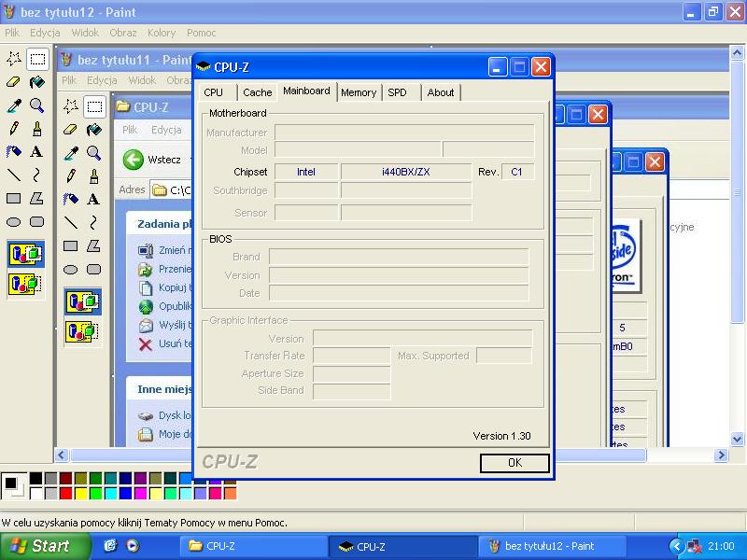Pick the orange swatch in the color palette
This screenshot has width=747, height=560.
click(x=231, y=494)
